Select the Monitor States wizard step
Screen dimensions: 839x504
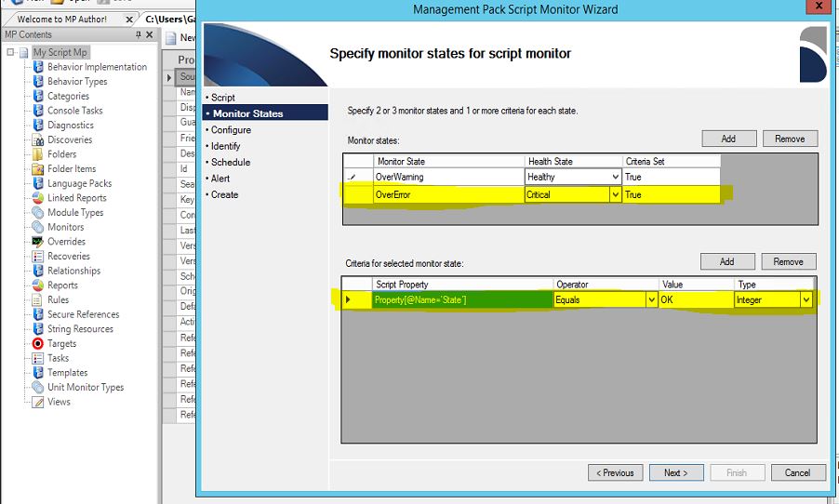point(265,113)
